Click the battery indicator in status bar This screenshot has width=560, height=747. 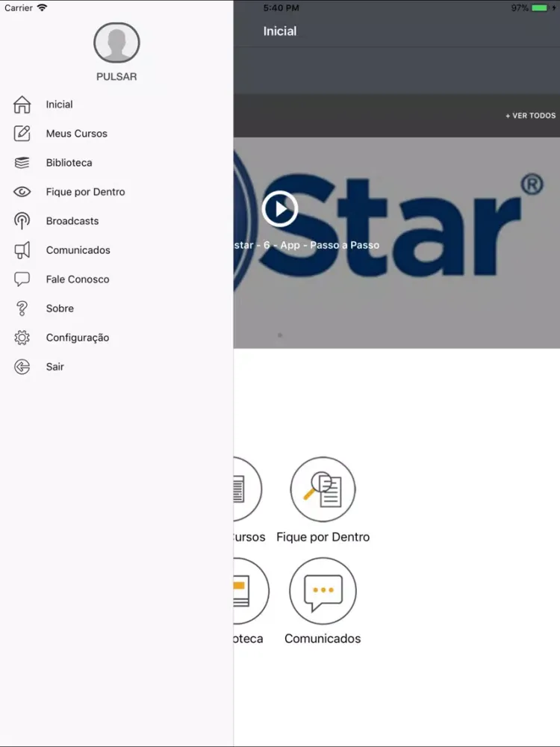click(540, 8)
